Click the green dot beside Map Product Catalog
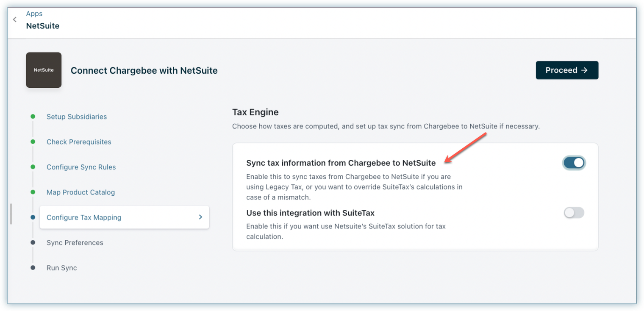The image size is (644, 311). pos(33,192)
